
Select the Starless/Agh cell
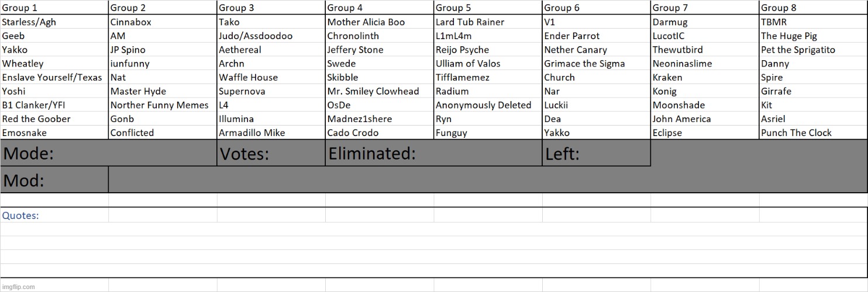pyautogui.click(x=54, y=22)
